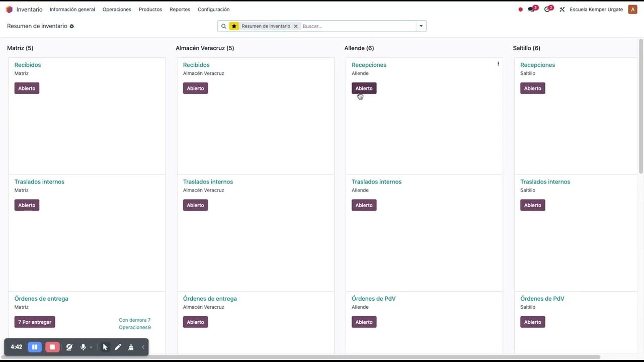Screen dimensions: 644x362
Task: Open the Productos menu
Action: [x=150, y=10]
